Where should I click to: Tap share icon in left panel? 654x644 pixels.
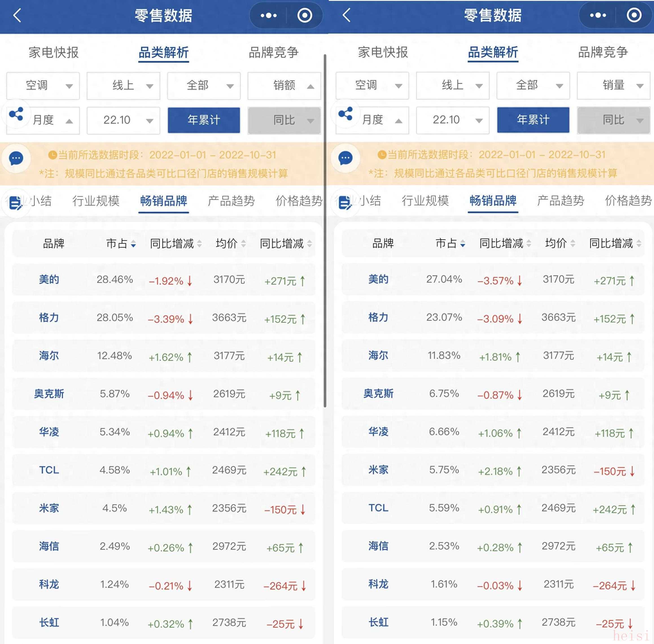click(x=16, y=114)
